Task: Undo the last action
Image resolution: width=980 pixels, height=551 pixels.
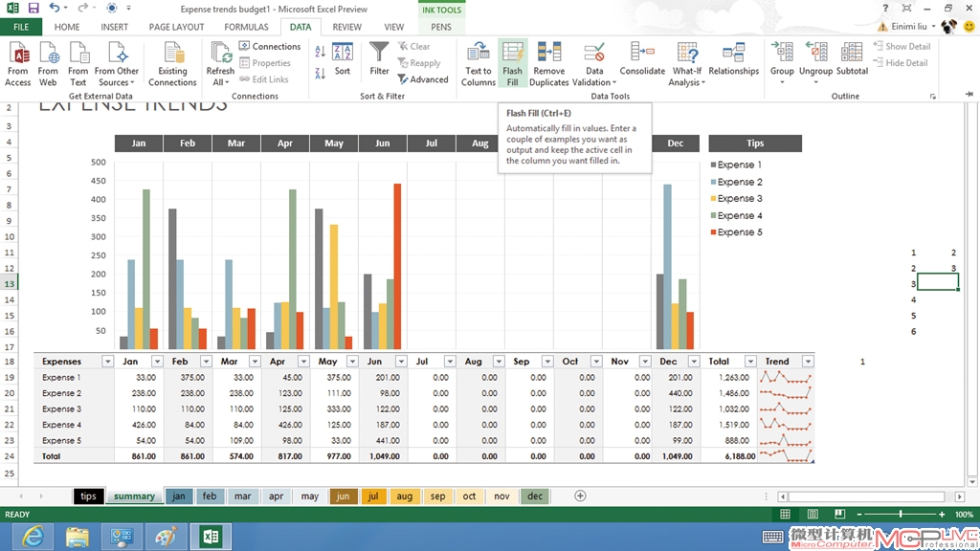Action: point(55,8)
